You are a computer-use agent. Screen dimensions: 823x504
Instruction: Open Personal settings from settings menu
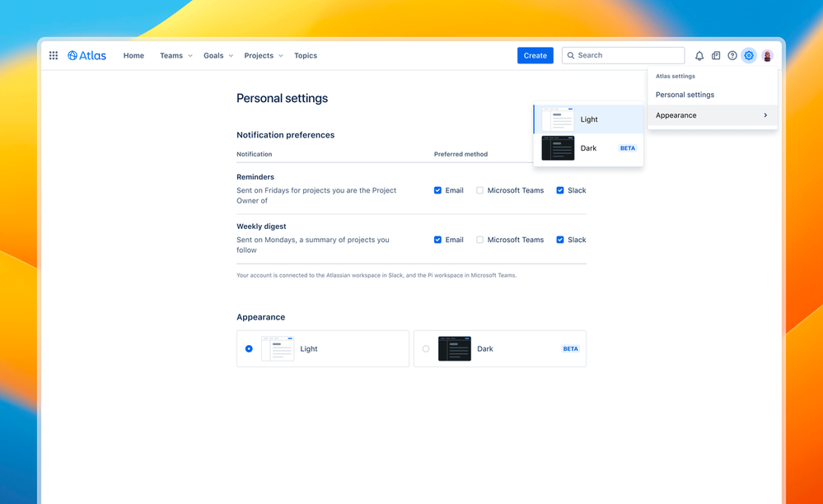click(x=713, y=95)
